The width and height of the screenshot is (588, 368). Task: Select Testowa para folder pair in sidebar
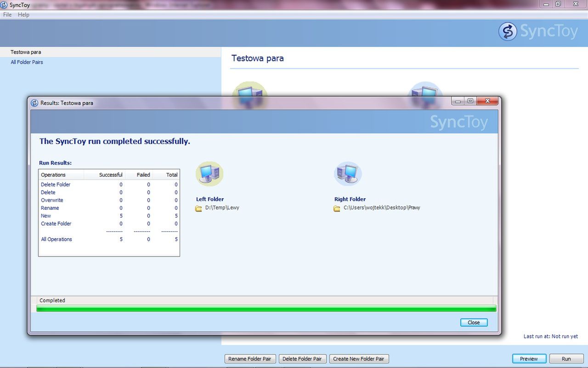coord(110,52)
